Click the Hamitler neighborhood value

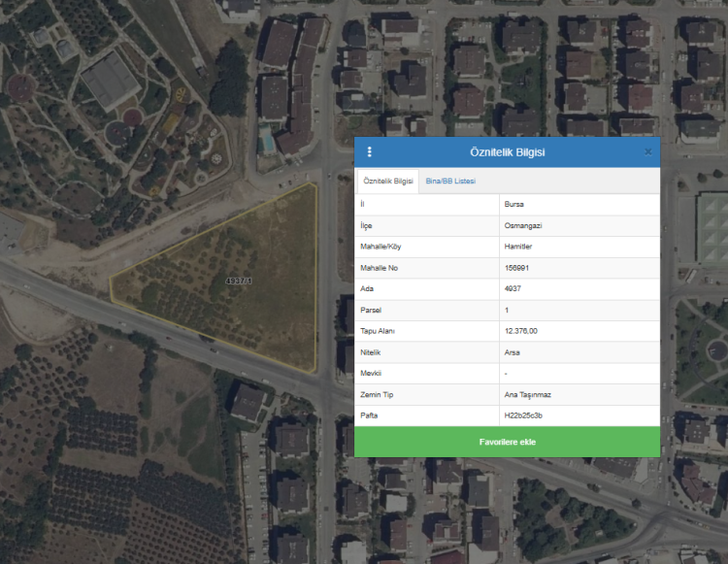pyautogui.click(x=519, y=247)
